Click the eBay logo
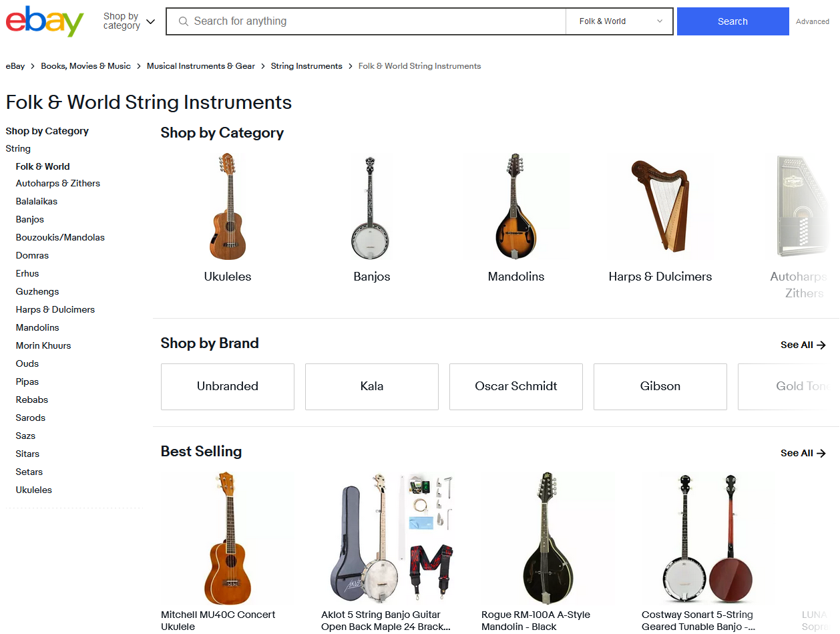 pyautogui.click(x=45, y=21)
